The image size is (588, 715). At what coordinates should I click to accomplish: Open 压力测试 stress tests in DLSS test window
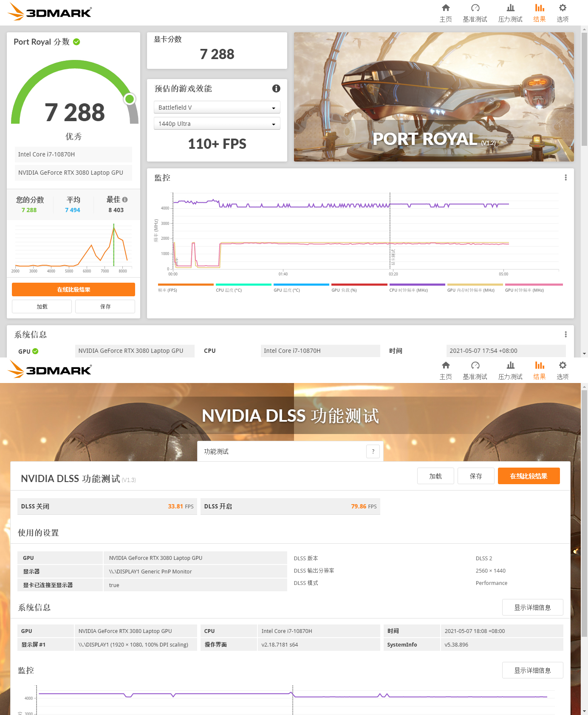click(x=510, y=370)
